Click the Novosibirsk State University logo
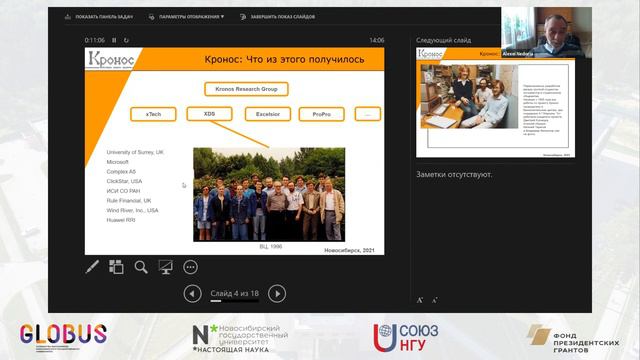The height and width of the screenshot is (360, 640). [x=240, y=338]
